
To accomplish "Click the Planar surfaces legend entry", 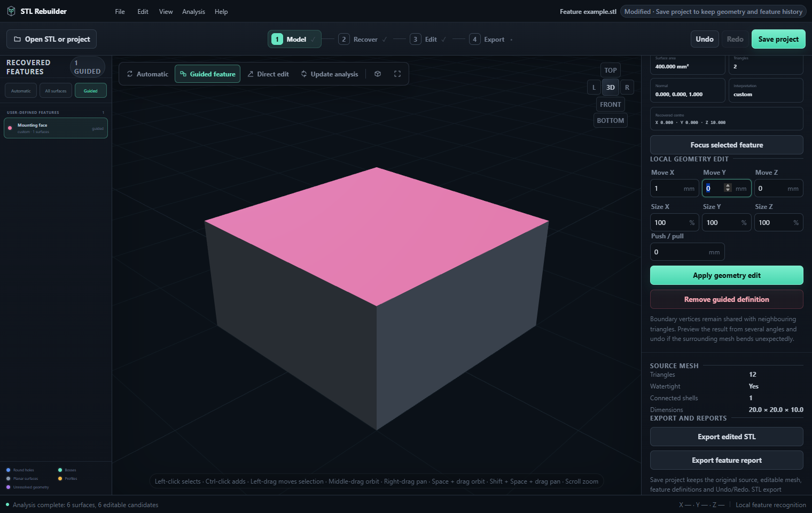I will click(22, 479).
